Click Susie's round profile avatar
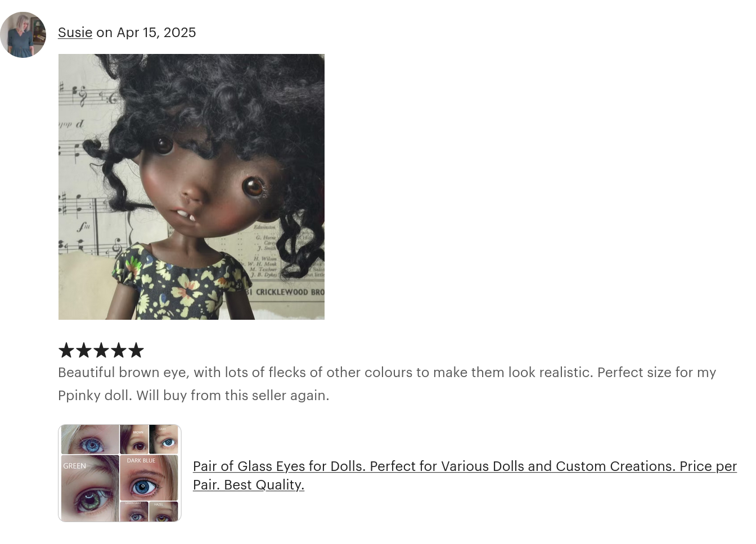Image resolution: width=756 pixels, height=544 pixels. pyautogui.click(x=23, y=35)
